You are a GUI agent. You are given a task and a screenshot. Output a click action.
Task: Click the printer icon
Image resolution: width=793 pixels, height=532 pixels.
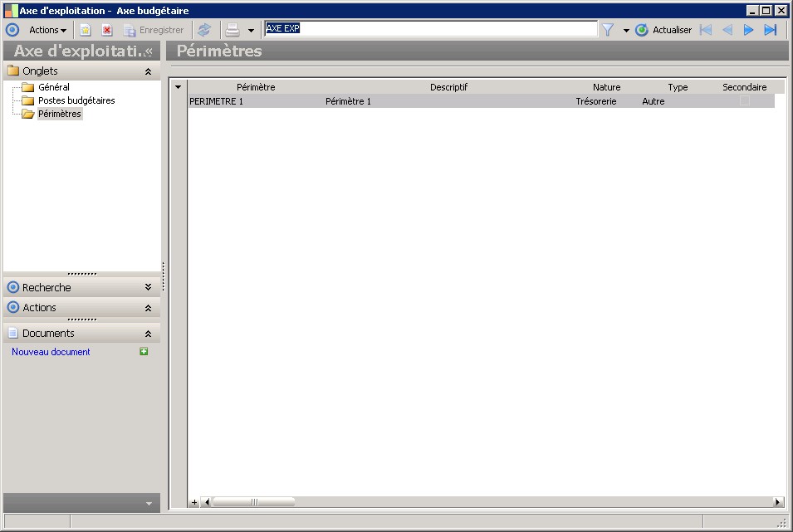coord(233,30)
